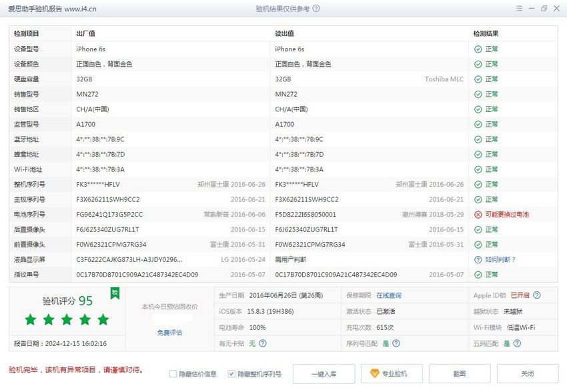Click the green check icon for 指纹串号
The height and width of the screenshot is (392, 567).
tap(478, 275)
